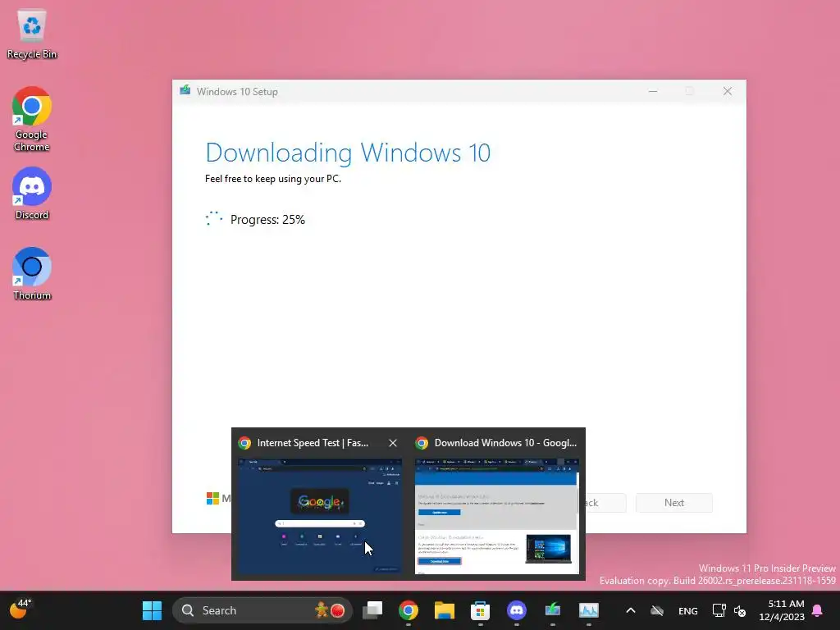Click the Progress: 25% text

click(267, 220)
